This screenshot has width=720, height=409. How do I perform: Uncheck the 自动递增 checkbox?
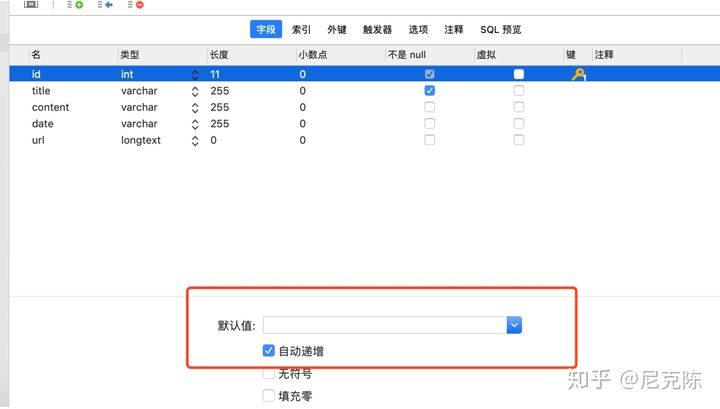(x=269, y=351)
